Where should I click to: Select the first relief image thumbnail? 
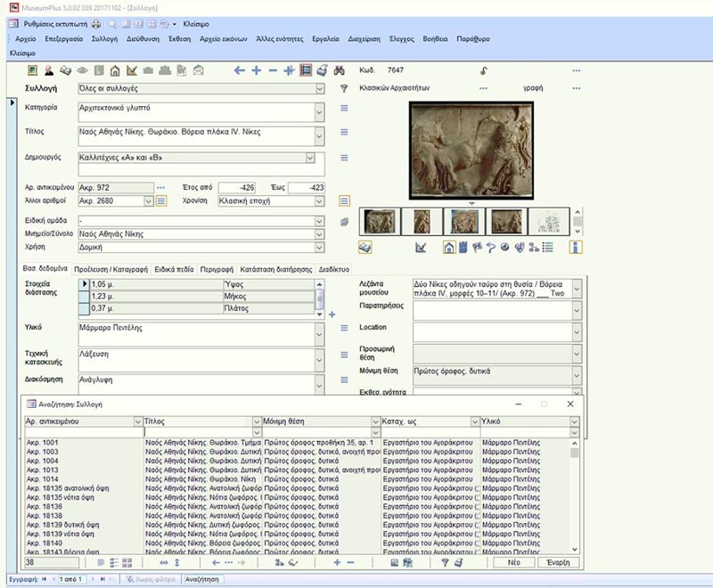click(x=380, y=221)
